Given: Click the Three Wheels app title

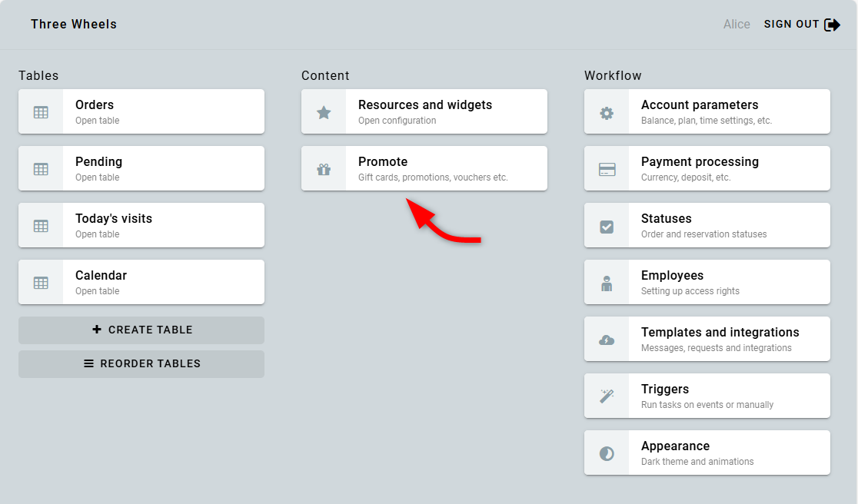Looking at the screenshot, I should click(x=74, y=25).
